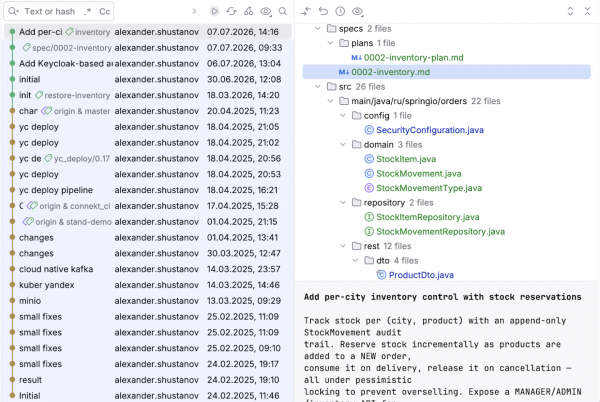Collapse the rest folder

tap(343, 246)
